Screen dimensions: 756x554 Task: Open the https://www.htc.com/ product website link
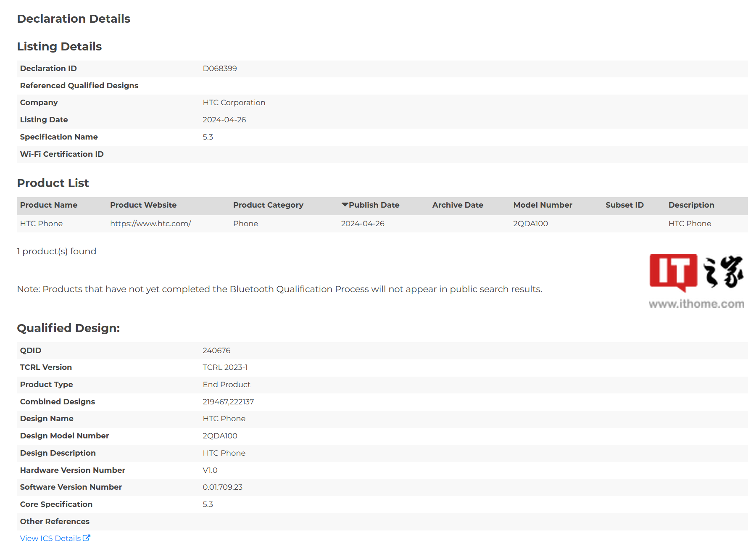150,224
